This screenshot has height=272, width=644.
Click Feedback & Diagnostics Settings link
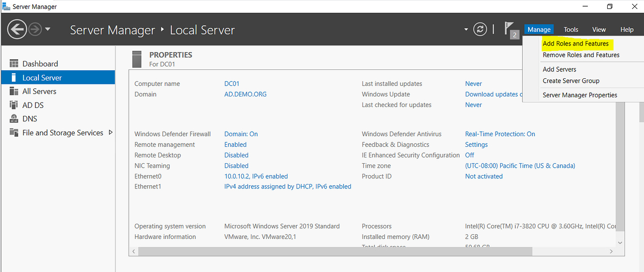point(476,145)
